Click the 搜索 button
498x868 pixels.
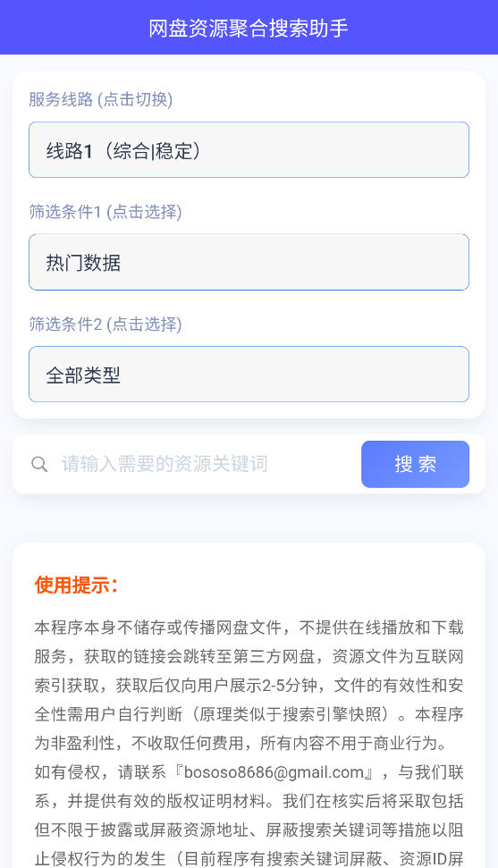click(x=415, y=464)
